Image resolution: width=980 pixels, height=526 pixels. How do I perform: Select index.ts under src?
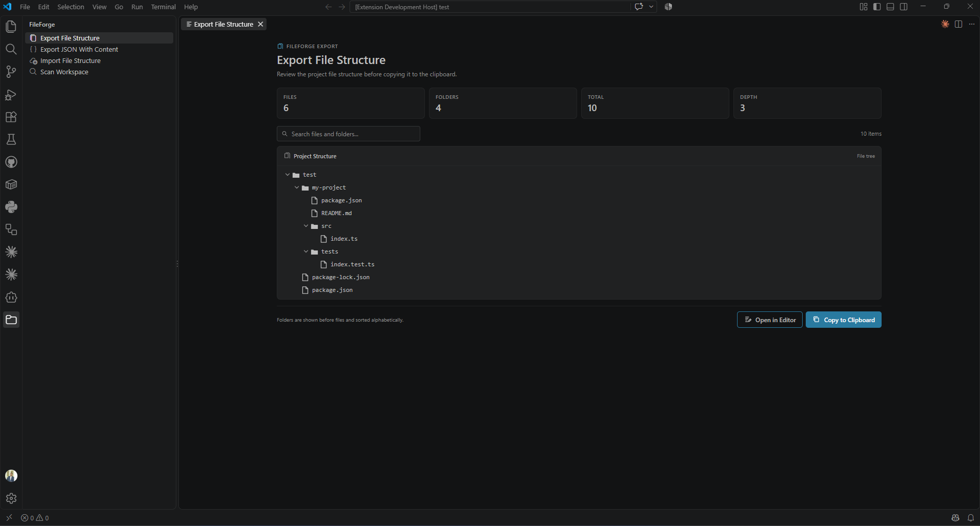point(344,239)
